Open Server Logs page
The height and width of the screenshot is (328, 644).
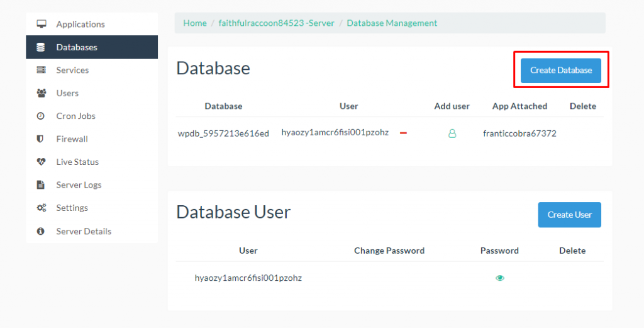coord(92,185)
